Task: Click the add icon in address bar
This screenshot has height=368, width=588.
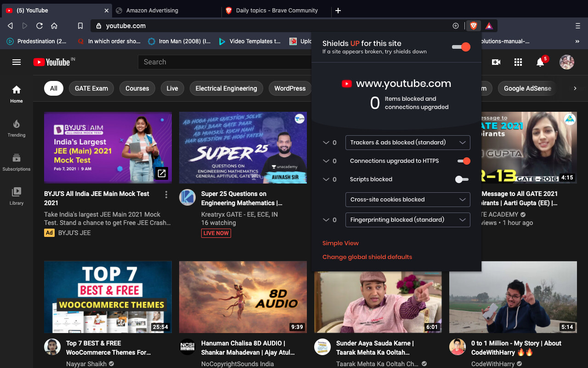Action: point(456,26)
